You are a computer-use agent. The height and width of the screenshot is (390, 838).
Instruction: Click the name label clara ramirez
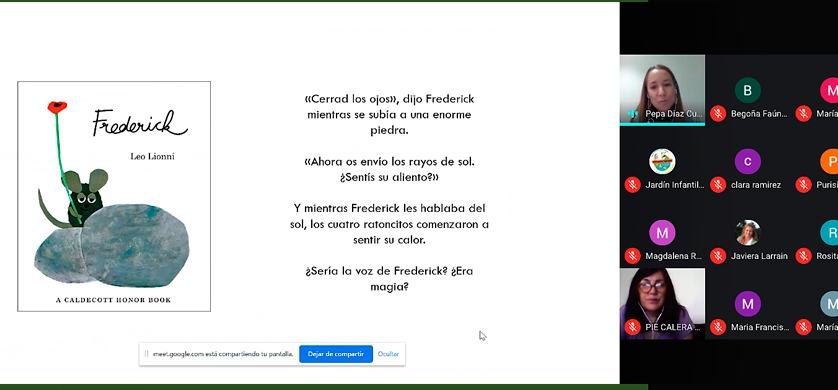point(756,185)
